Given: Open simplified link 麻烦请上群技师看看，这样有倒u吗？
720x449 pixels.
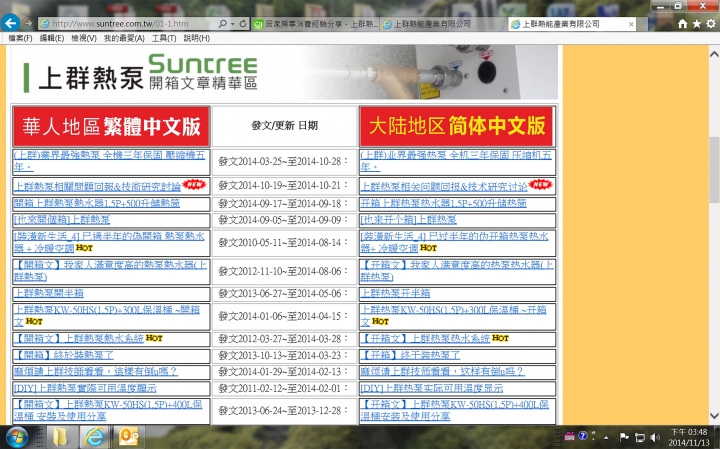Looking at the screenshot, I should pos(442,371).
